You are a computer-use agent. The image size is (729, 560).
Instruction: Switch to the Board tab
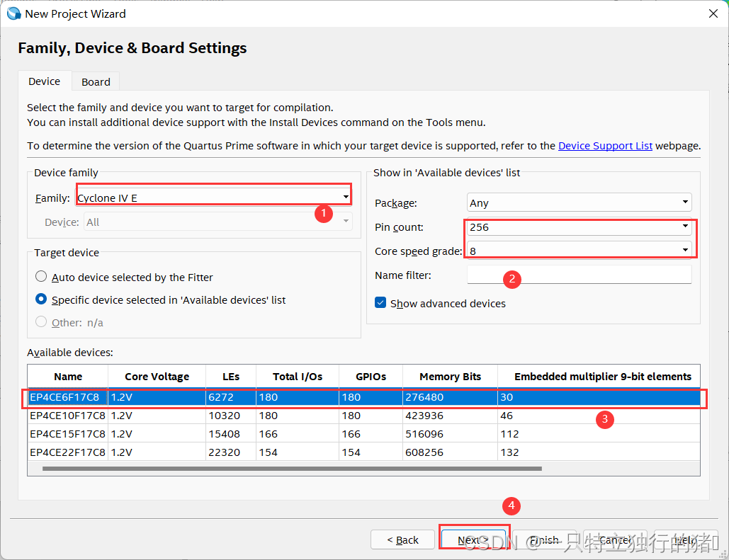click(x=96, y=82)
